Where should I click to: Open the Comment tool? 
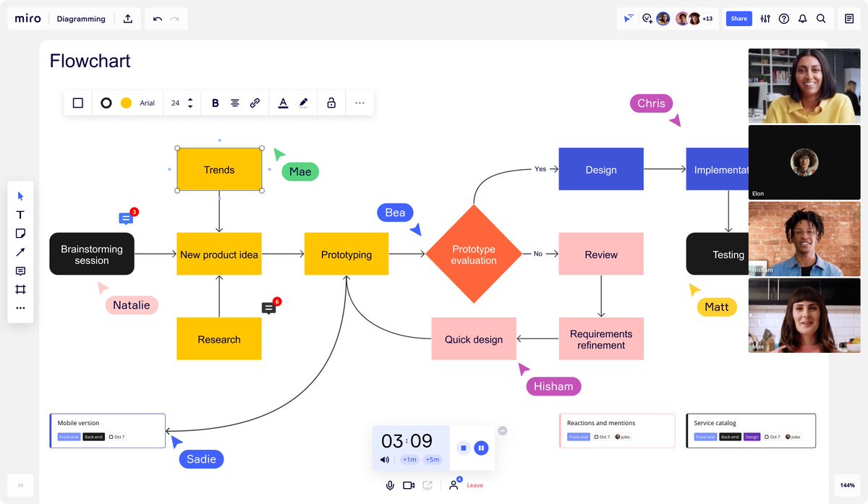click(x=20, y=270)
